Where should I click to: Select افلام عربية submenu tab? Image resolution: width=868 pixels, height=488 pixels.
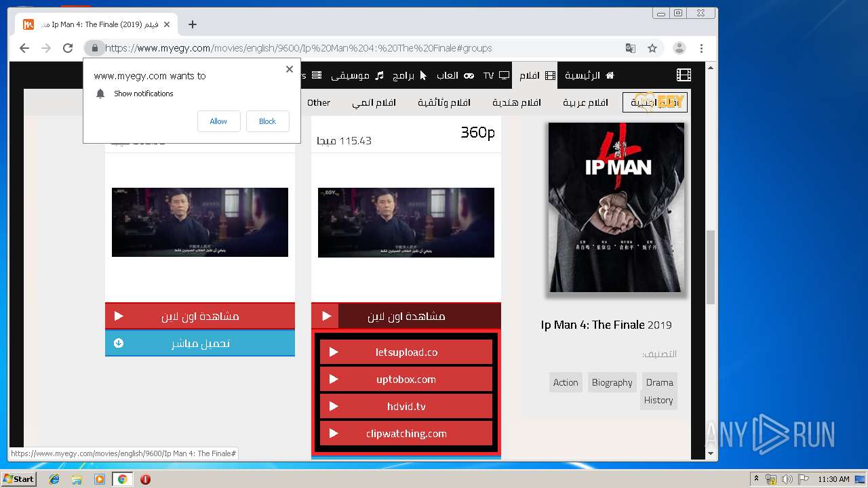tap(585, 102)
